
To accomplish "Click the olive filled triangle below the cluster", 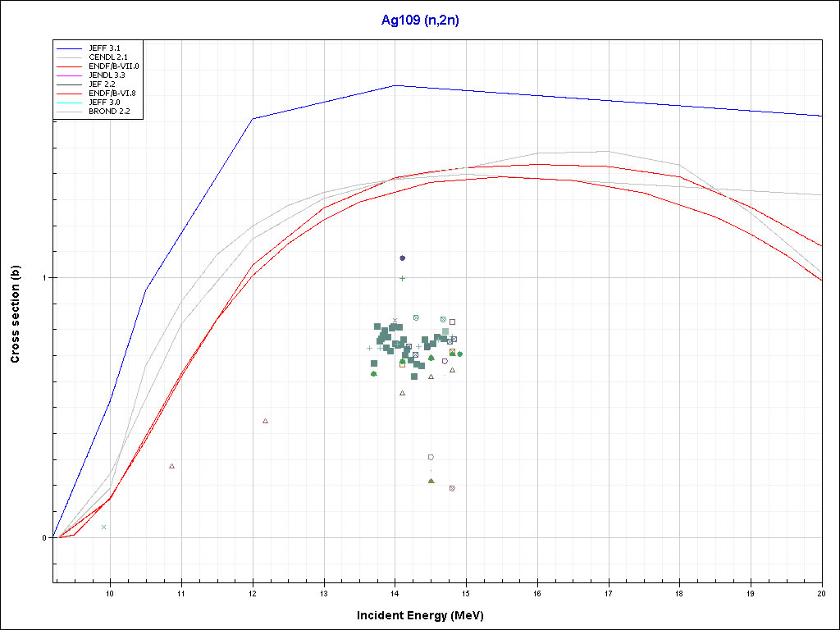I will tap(431, 481).
